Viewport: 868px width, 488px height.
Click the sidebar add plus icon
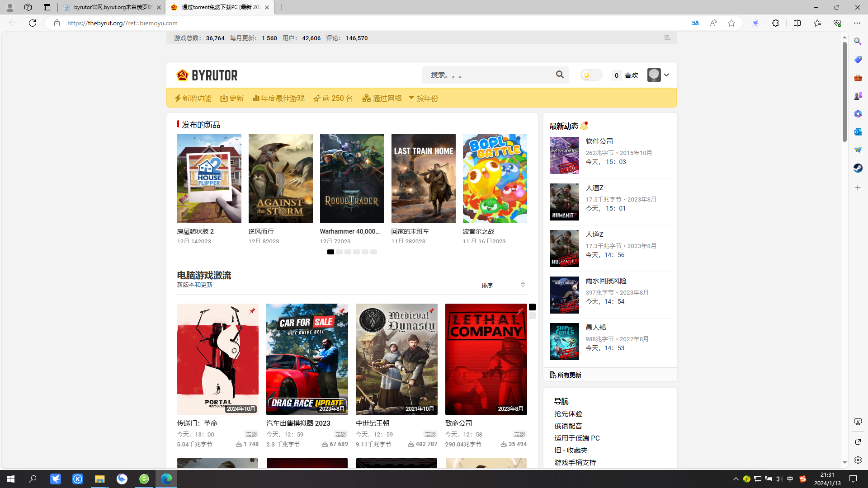click(858, 188)
